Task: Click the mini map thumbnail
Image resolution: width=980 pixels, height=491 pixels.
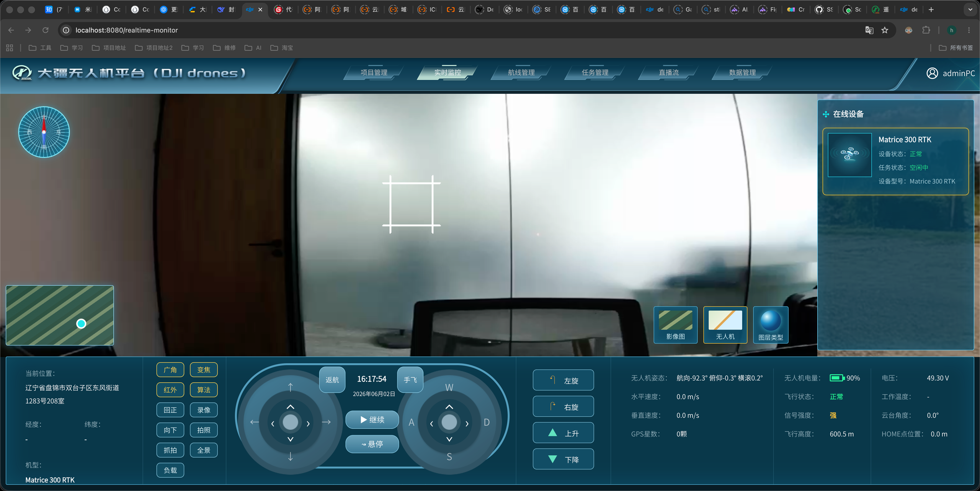Action: [x=60, y=315]
